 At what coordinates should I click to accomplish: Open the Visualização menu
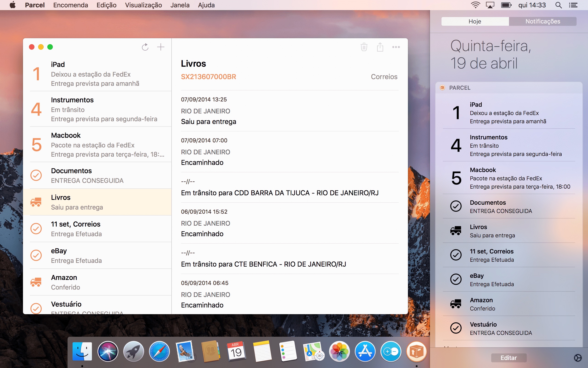click(143, 5)
